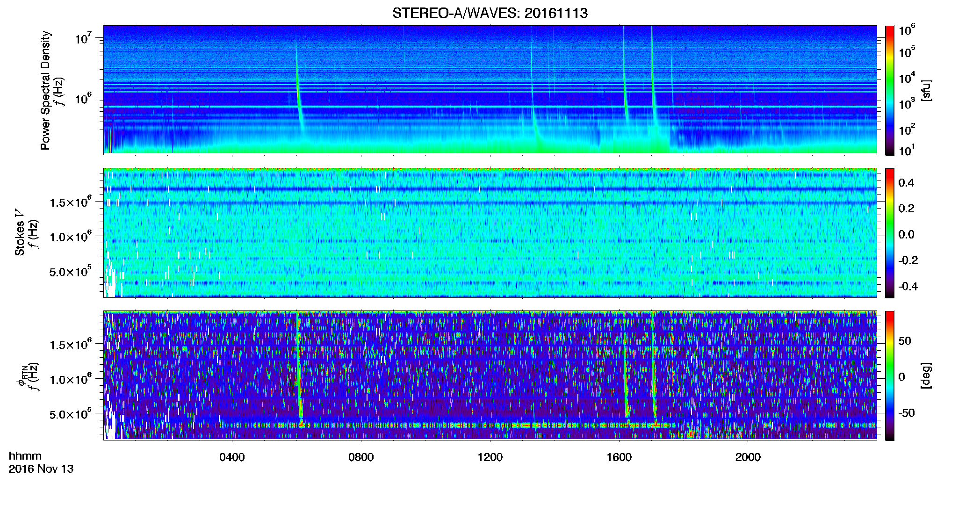Click the 0400 time axis label
980x505 pixels.
click(232, 457)
